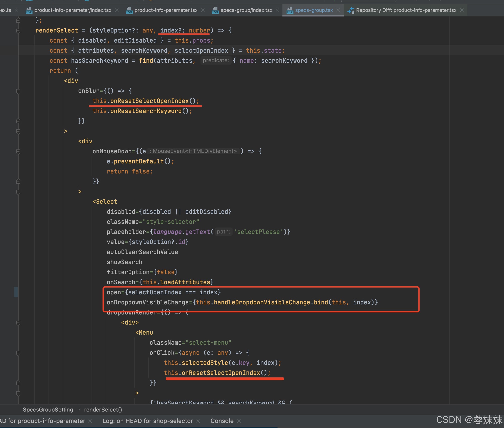Click the 'selectPlease' string literal
Image resolution: width=504 pixels, height=428 pixels.
click(x=258, y=232)
